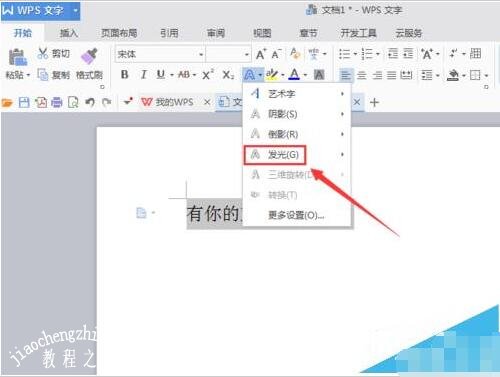Click the text highlight color icon
The image size is (500, 377).
click(272, 75)
